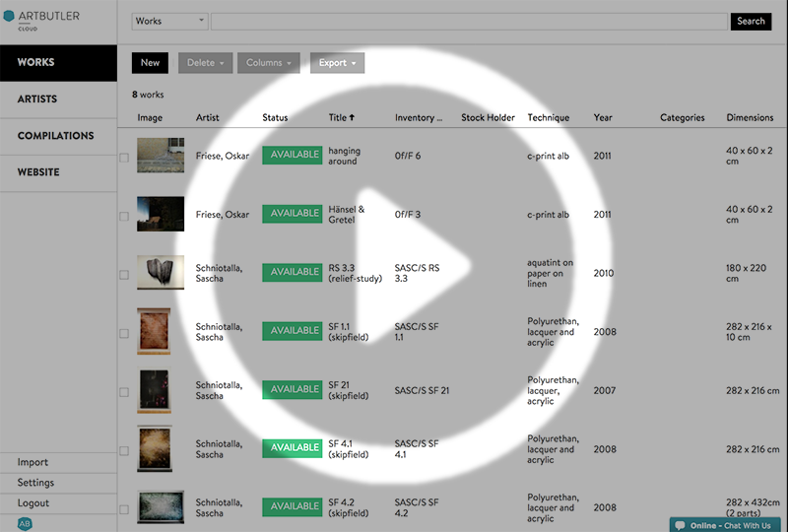Click AVAILABLE status of Hänsel & Gretel

[292, 214]
